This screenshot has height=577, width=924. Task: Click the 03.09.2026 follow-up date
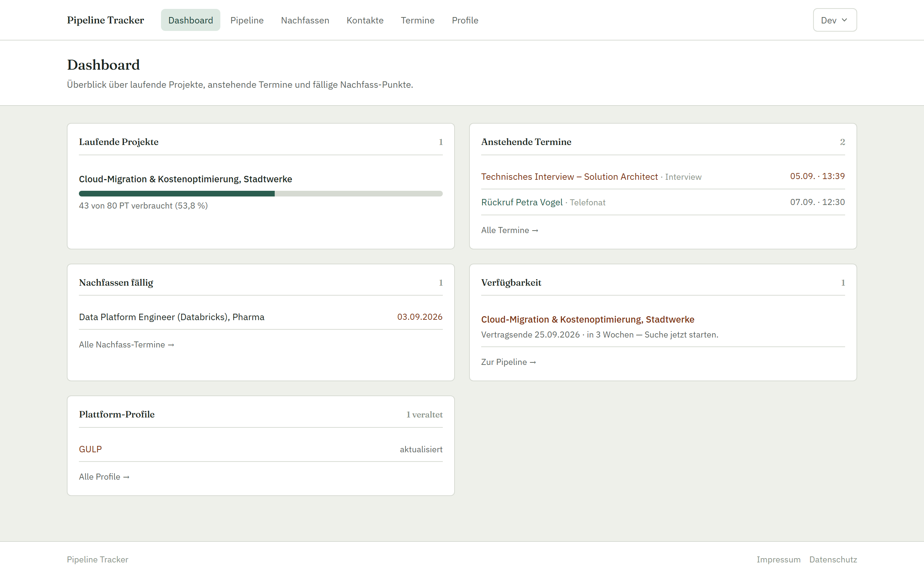(x=419, y=317)
